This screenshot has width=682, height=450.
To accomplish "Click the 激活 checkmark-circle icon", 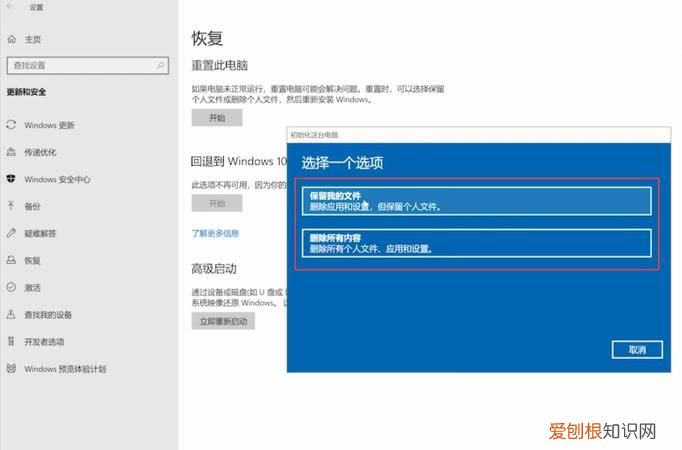I will coord(11,287).
